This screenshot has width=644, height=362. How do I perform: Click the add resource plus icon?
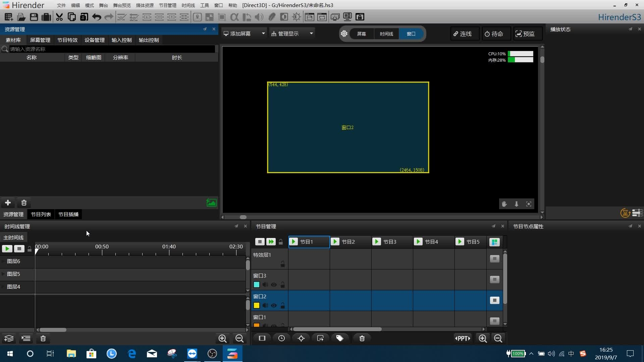8,203
